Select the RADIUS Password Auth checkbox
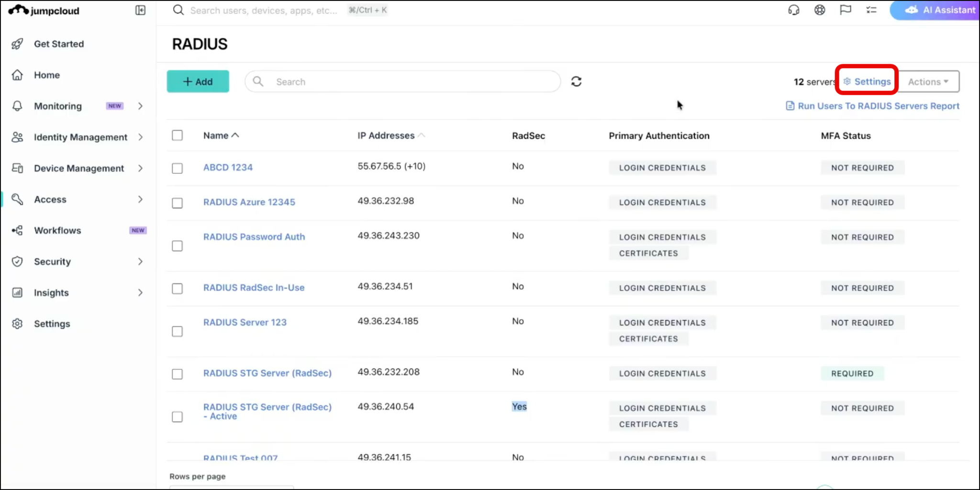Image resolution: width=980 pixels, height=490 pixels. [177, 246]
